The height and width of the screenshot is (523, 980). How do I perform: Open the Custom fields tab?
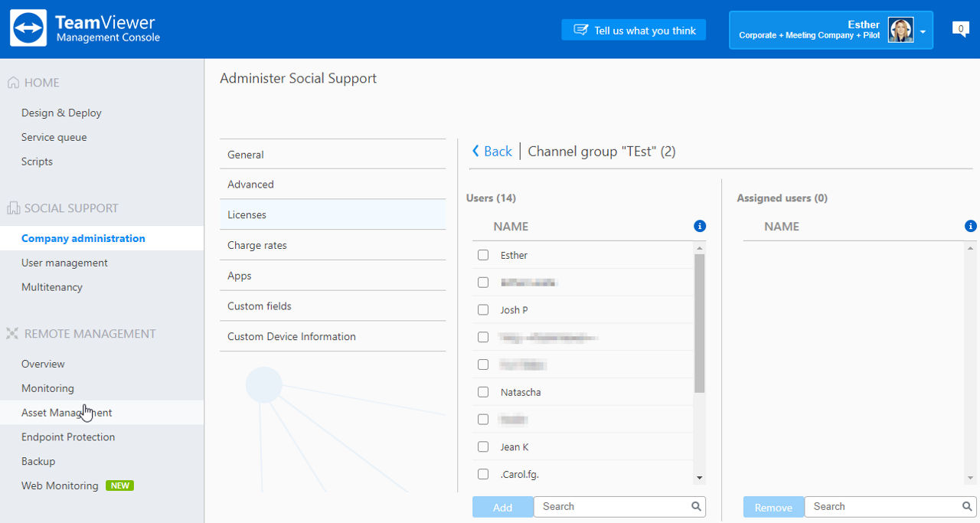pyautogui.click(x=332, y=306)
